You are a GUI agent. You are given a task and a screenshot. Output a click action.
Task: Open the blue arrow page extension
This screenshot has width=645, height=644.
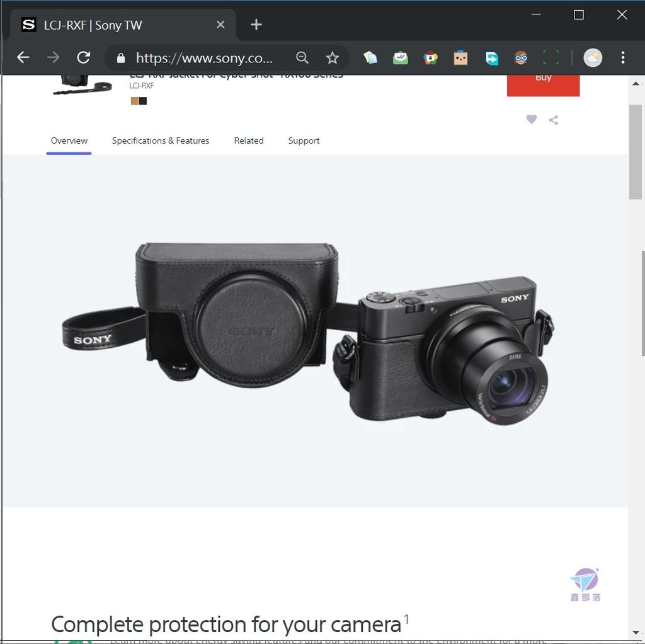tap(491, 58)
